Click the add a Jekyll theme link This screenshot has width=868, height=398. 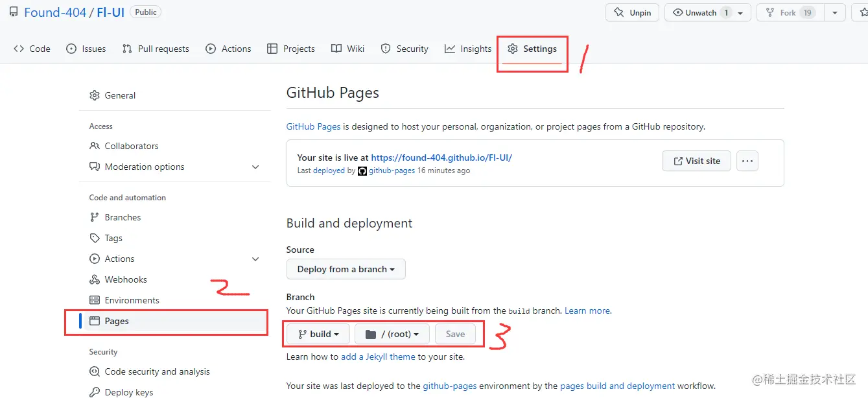click(x=378, y=357)
